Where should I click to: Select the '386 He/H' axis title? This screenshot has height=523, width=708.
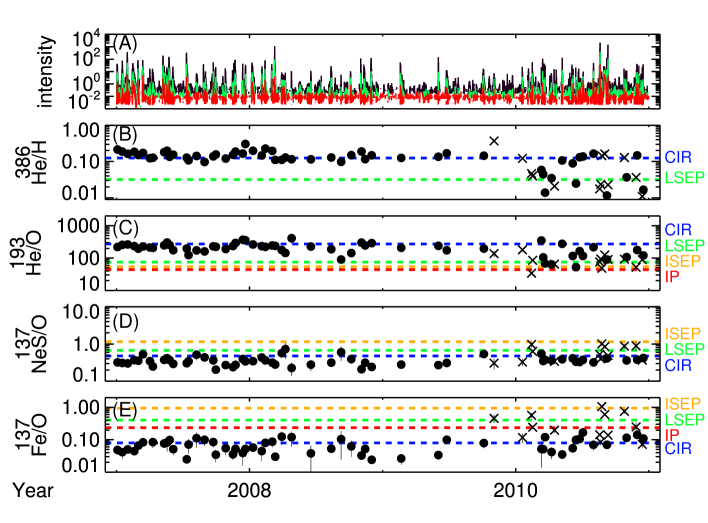tap(31, 164)
